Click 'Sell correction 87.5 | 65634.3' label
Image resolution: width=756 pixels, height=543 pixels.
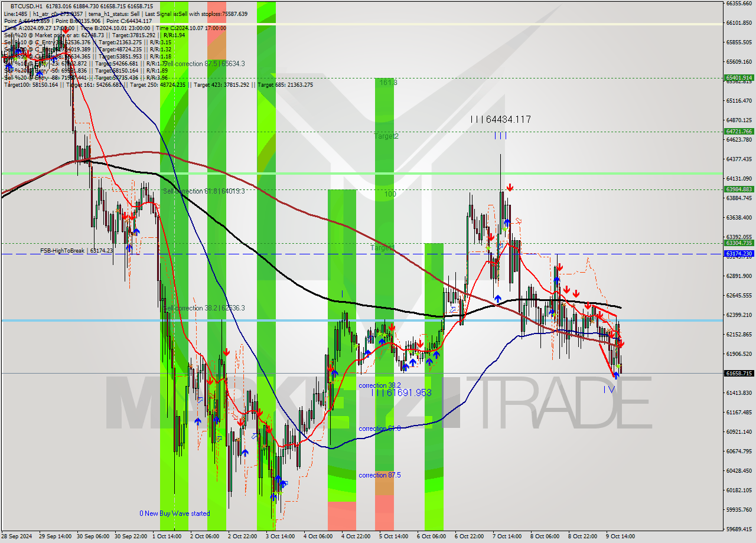point(204,64)
